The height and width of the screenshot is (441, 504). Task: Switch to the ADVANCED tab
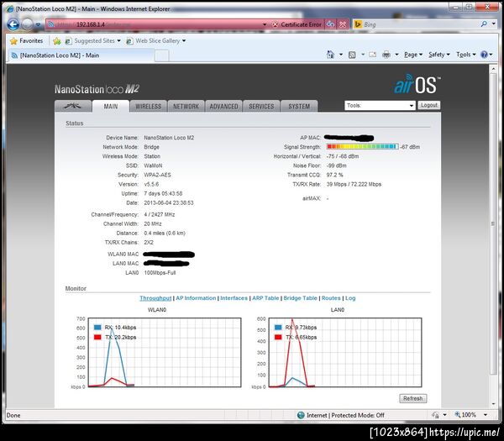click(x=223, y=107)
